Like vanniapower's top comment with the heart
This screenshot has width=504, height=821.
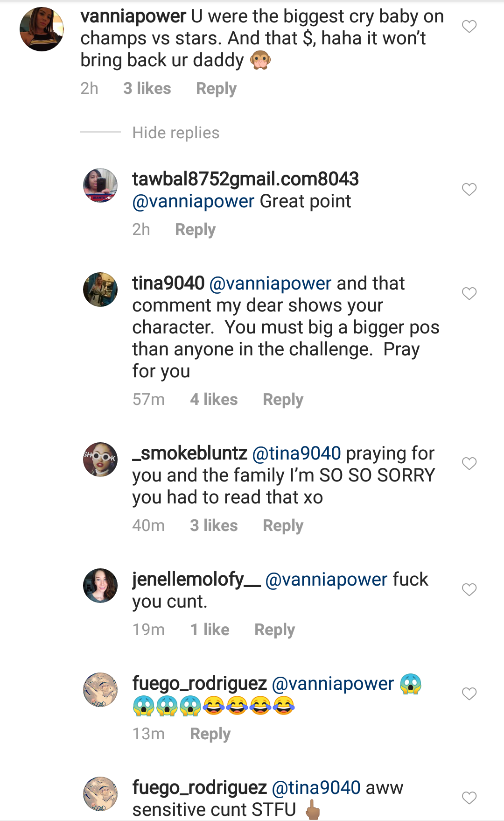point(469,27)
